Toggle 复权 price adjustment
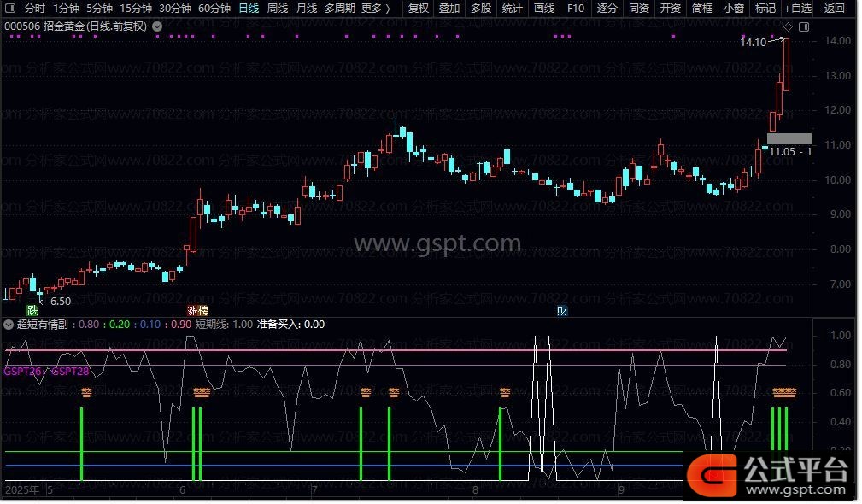The width and height of the screenshot is (862, 504). coord(418,9)
